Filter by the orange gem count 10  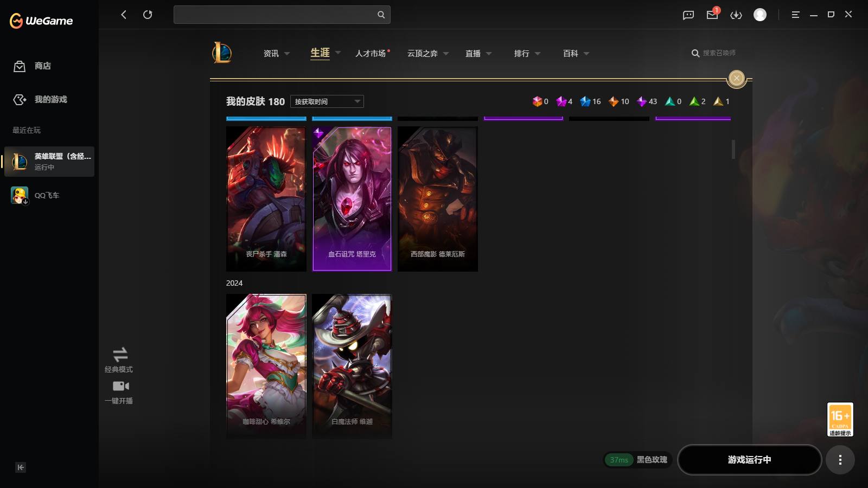pos(618,101)
